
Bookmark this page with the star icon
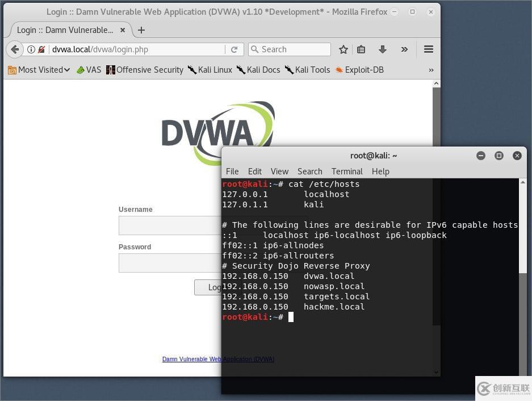(344, 49)
